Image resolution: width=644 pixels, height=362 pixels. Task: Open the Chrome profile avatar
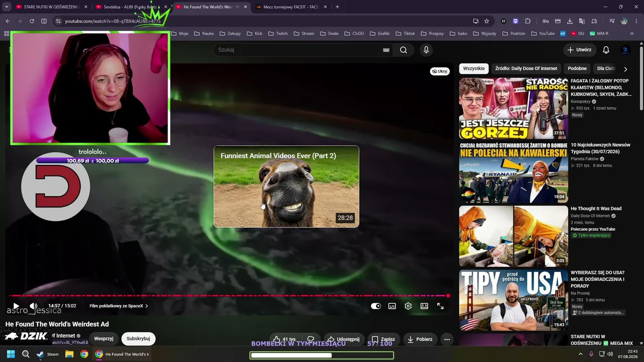click(624, 21)
